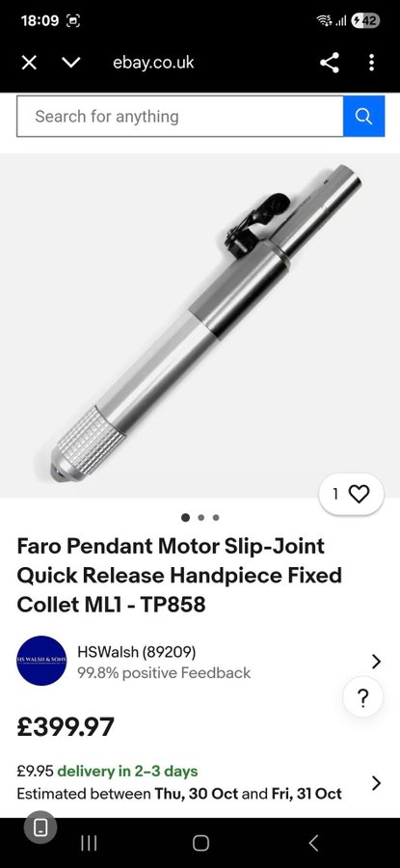Expand seller details chevron arrow
This screenshot has width=400, height=868.
coord(376,661)
